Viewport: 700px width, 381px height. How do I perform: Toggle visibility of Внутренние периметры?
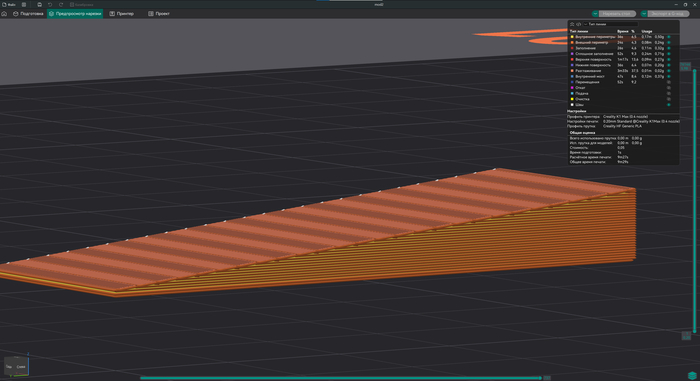(x=669, y=37)
